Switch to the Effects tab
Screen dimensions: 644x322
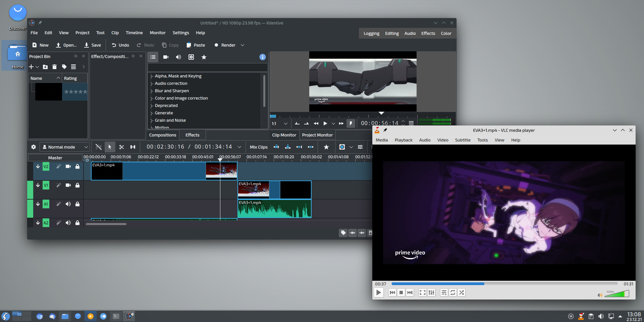(x=193, y=135)
